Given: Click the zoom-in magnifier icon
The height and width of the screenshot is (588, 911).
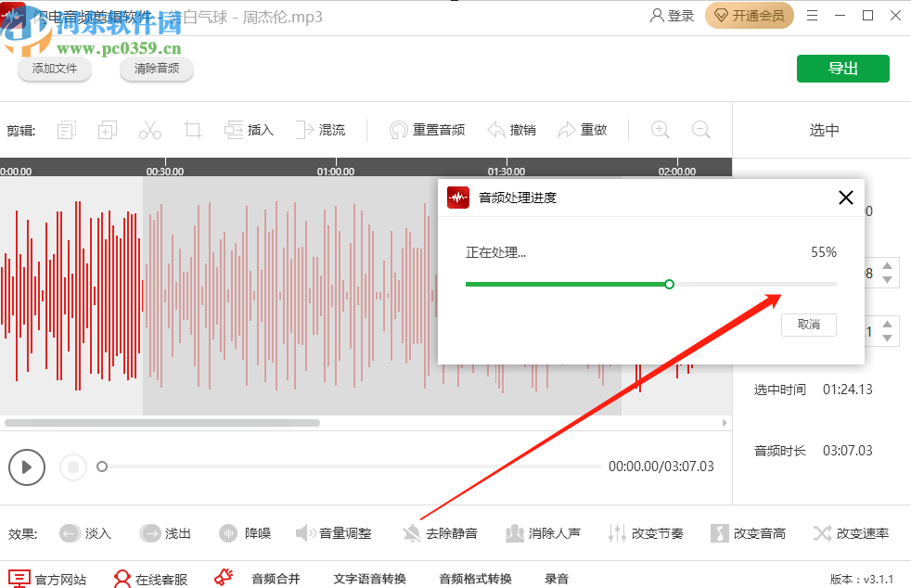Looking at the screenshot, I should coord(660,130).
